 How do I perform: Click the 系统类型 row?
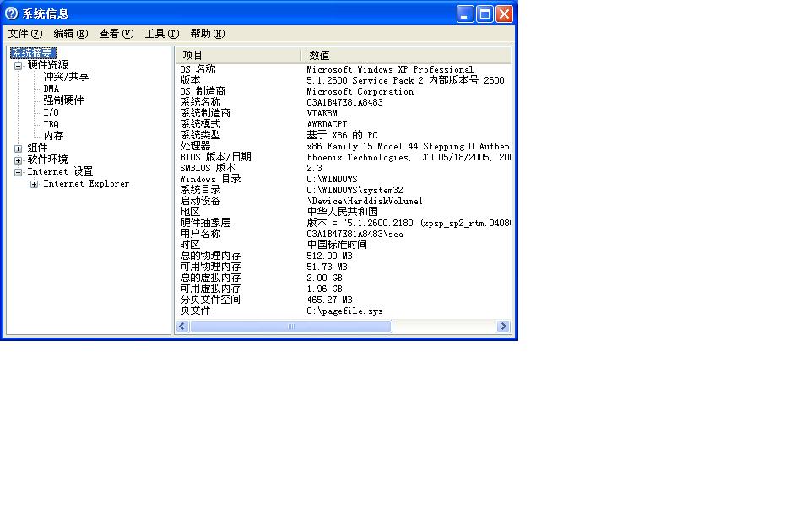click(x=344, y=135)
